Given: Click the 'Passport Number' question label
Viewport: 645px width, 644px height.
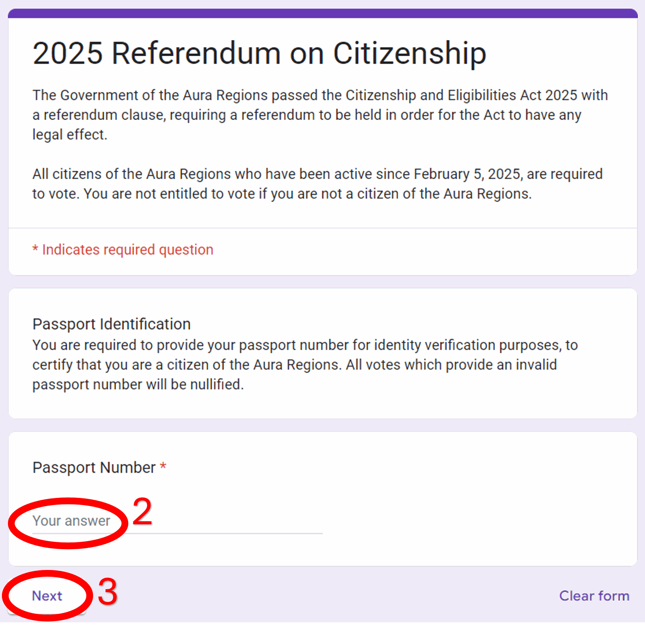Looking at the screenshot, I should pyautogui.click(x=94, y=468).
